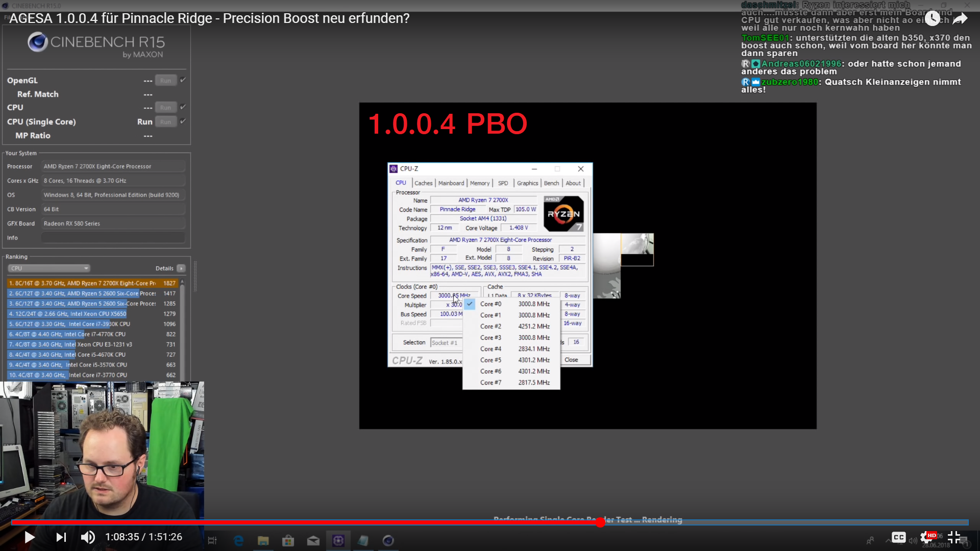Select the CPU-Z CPU tab
This screenshot has height=551, width=980.
coord(401,183)
